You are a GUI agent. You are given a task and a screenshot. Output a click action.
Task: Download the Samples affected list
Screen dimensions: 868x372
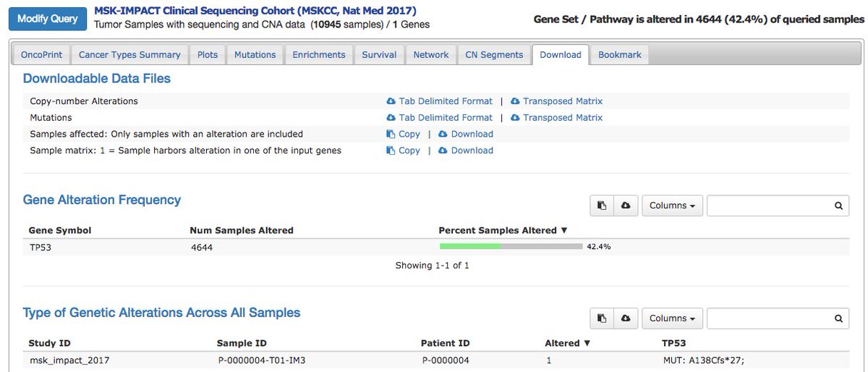tap(466, 134)
